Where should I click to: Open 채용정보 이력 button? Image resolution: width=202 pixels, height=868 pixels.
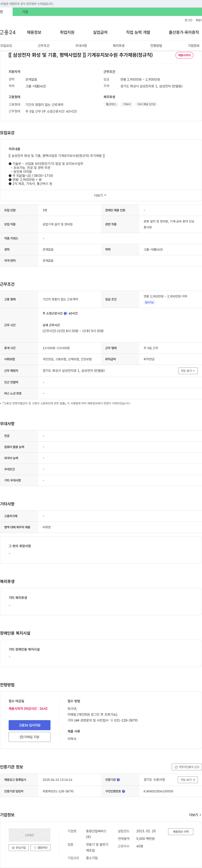click(x=181, y=832)
